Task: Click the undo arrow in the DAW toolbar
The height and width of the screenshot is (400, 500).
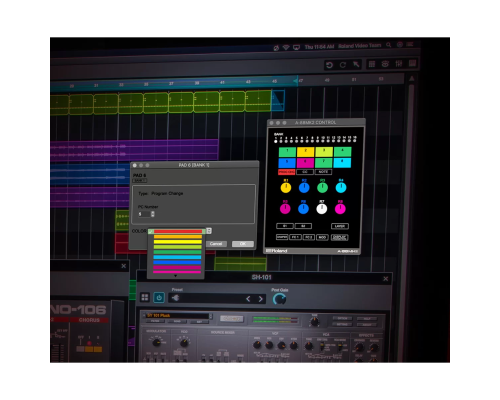Action: pyautogui.click(x=329, y=65)
